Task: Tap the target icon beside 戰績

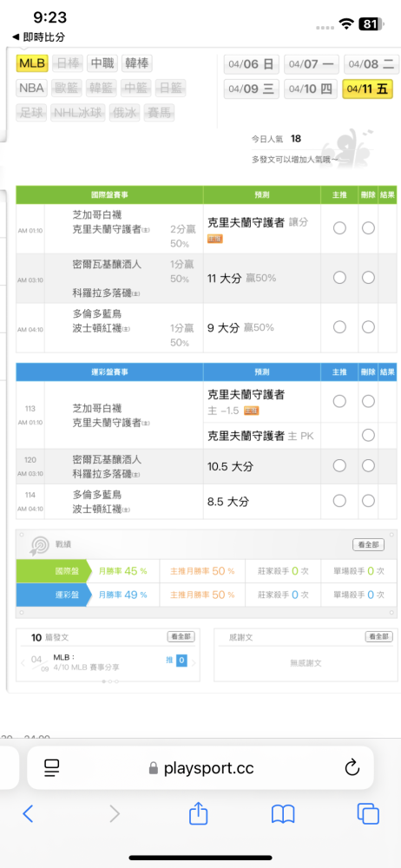Action: point(40,545)
